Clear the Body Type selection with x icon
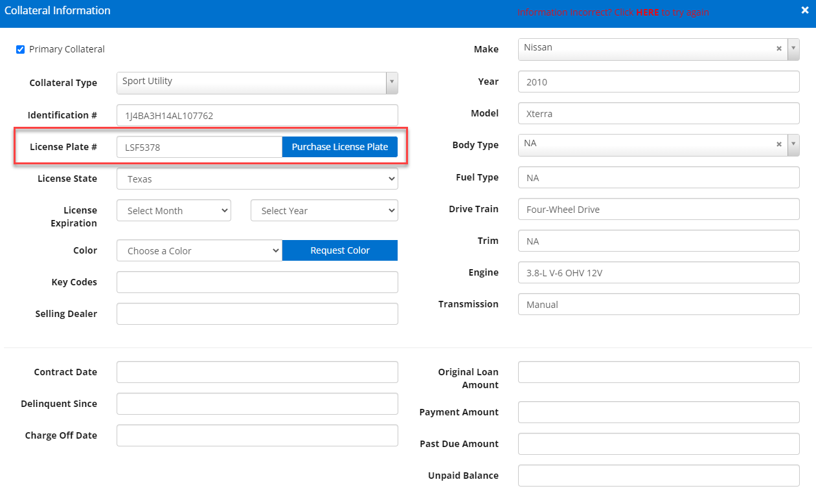Screen dimensions: 816x504 click(x=779, y=144)
